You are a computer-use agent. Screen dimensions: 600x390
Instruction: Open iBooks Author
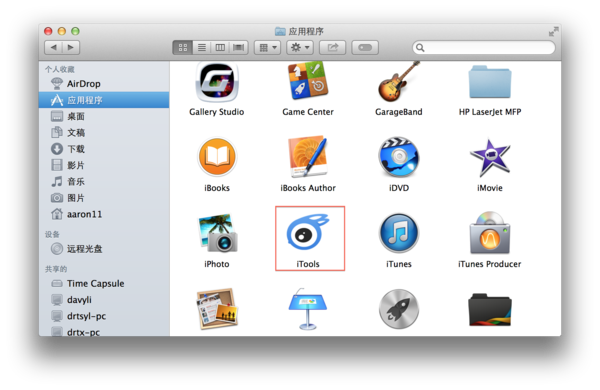coord(308,157)
